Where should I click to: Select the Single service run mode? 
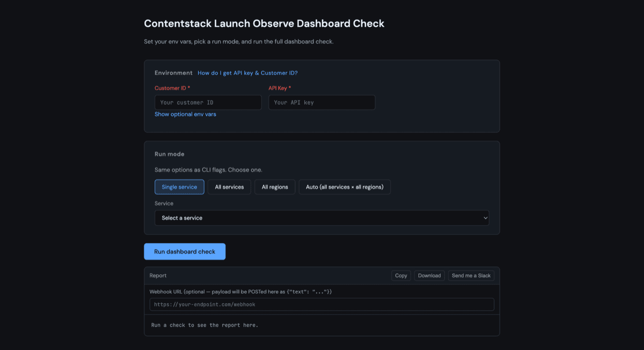tap(179, 187)
